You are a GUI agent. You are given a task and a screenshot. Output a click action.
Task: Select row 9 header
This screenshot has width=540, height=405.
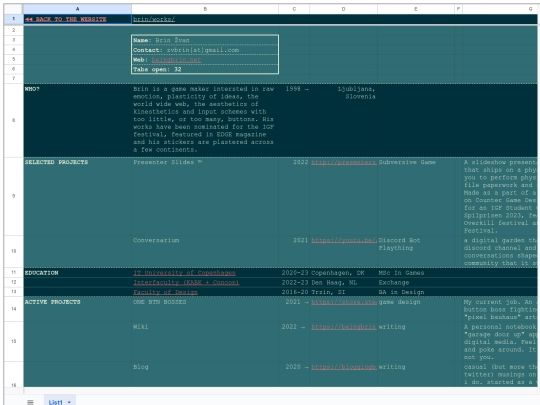14,196
